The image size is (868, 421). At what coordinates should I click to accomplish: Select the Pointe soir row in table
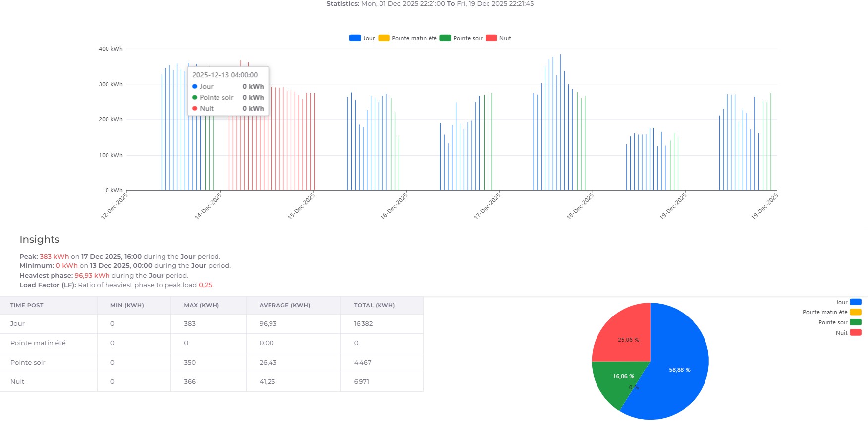pos(28,363)
